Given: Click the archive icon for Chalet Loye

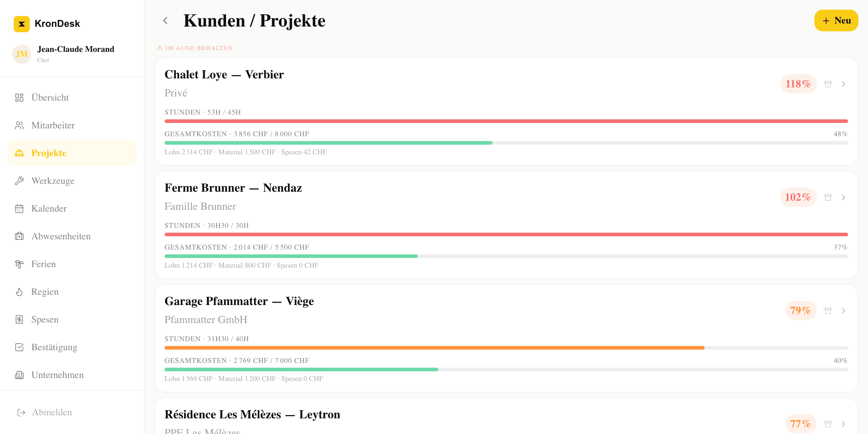Looking at the screenshot, I should (x=828, y=84).
